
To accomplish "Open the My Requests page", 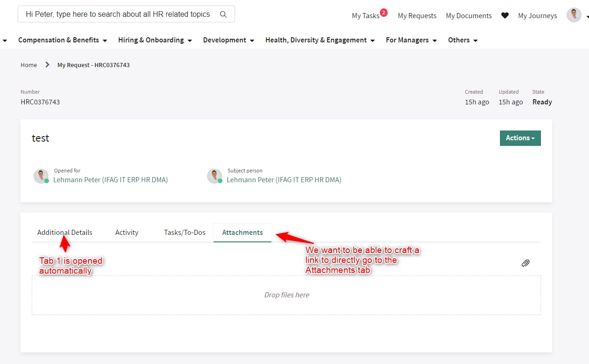I will (416, 15).
